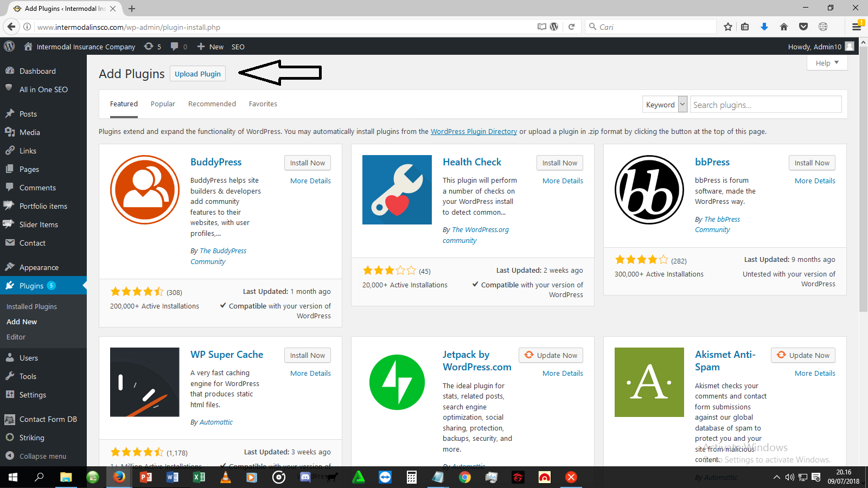
Task: Show hidden system tray icons chevron
Action: [x=777, y=477]
